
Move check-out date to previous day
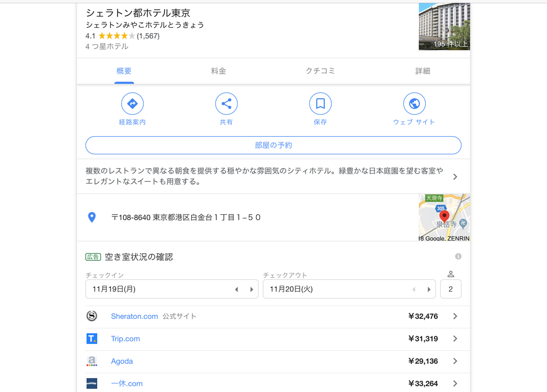pyautogui.click(x=414, y=289)
